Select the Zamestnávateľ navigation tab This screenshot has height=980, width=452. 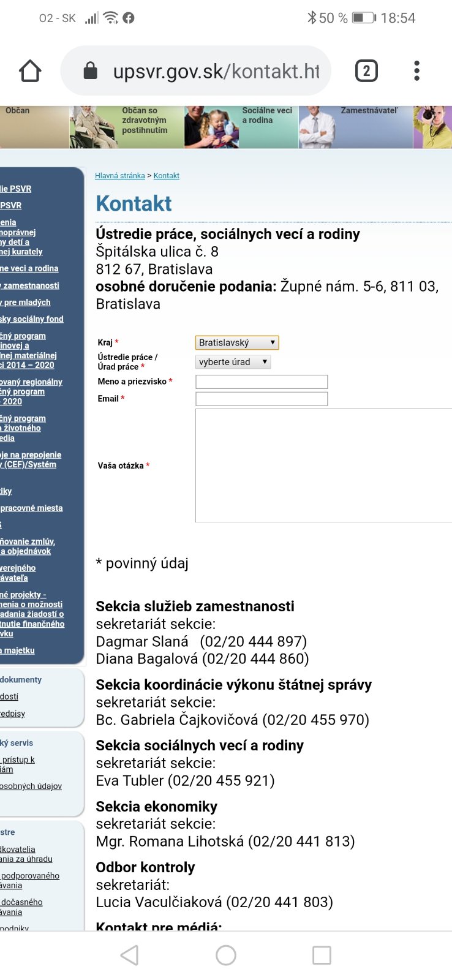(x=369, y=111)
